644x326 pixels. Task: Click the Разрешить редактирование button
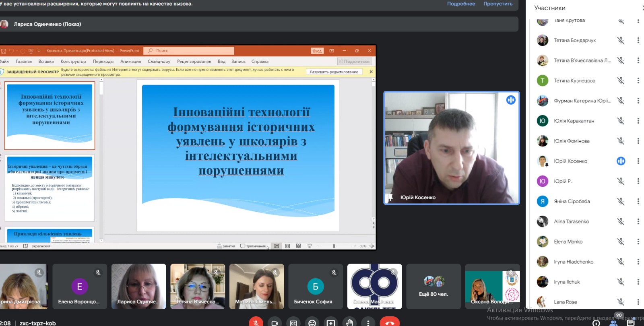pos(334,72)
